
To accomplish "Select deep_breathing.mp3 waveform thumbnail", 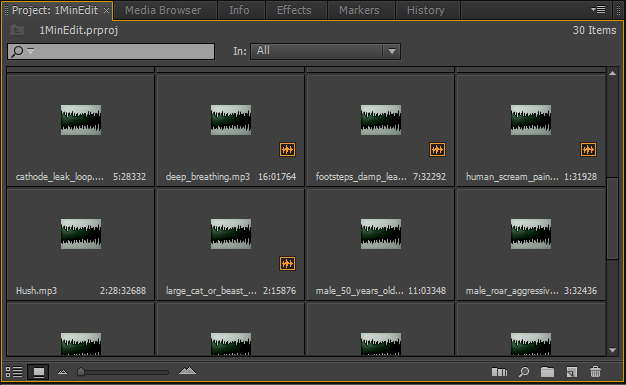I will tap(231, 120).
